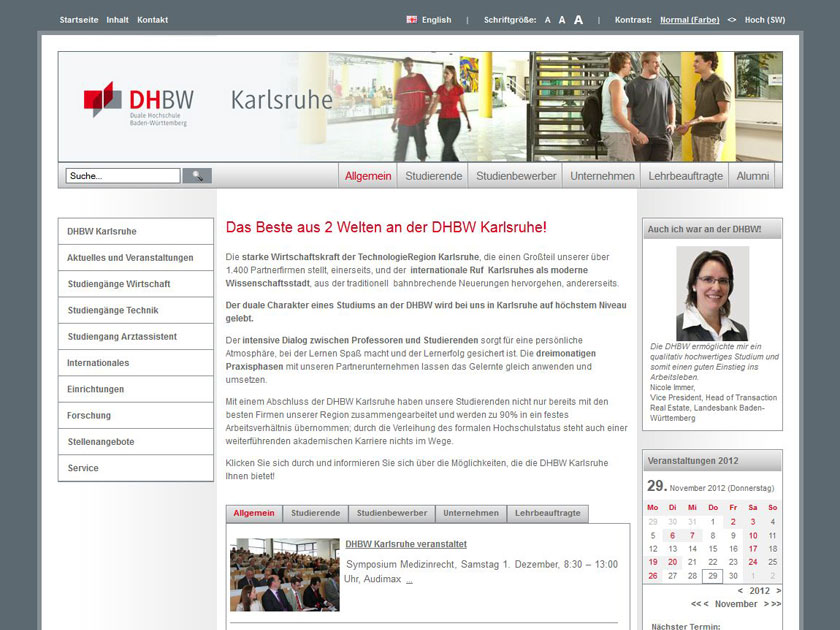Go to next year arrow beside 2012
Viewport: 840px width, 630px height.
tap(778, 590)
